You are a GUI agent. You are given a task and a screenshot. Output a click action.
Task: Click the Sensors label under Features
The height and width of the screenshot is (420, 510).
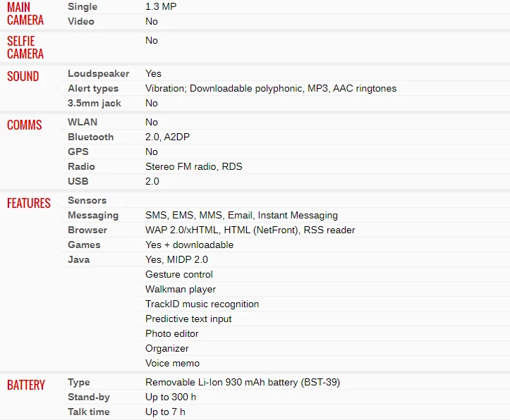click(87, 200)
